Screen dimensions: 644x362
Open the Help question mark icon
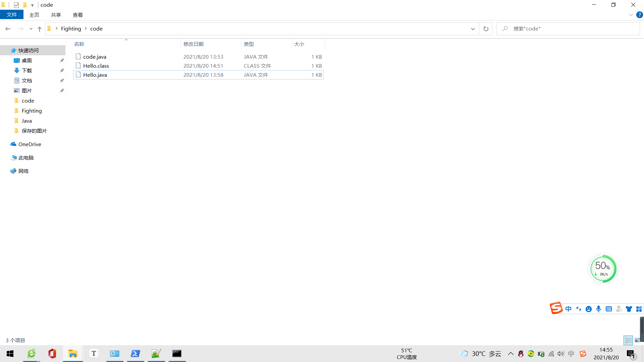pos(639,15)
